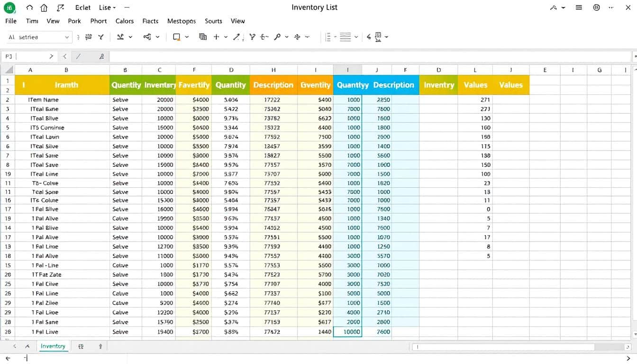Click the green 'Favertify' header cell
This screenshot has height=364, width=637.
[x=194, y=85]
